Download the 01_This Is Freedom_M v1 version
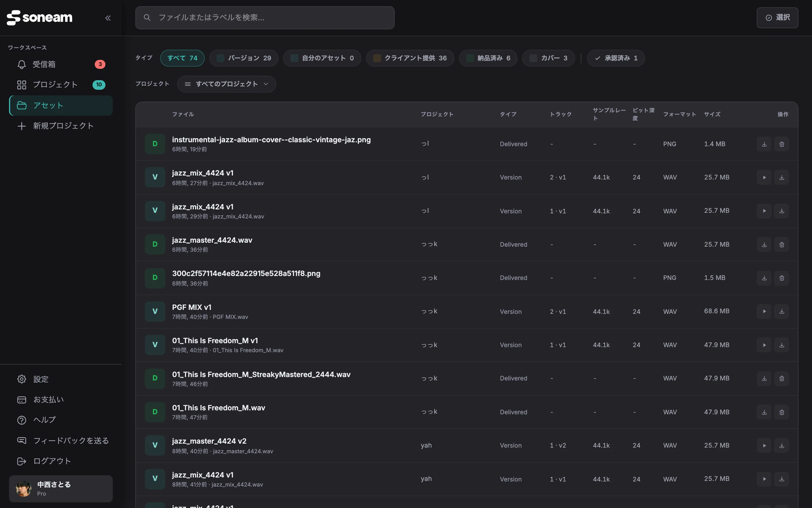Image resolution: width=812 pixels, height=508 pixels. 782,345
